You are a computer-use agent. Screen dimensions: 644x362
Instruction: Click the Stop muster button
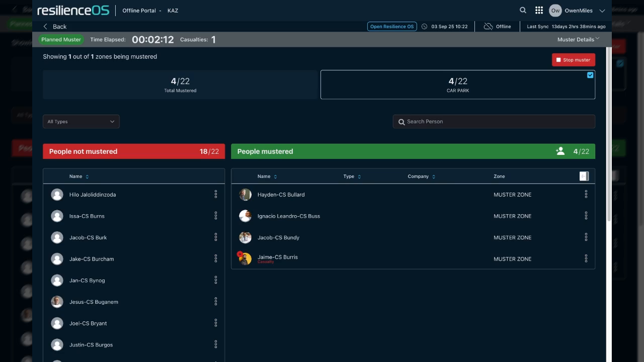(x=573, y=60)
